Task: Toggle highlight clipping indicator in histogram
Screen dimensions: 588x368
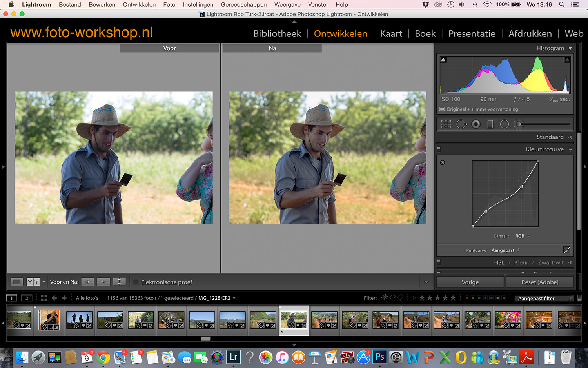Action: point(567,60)
